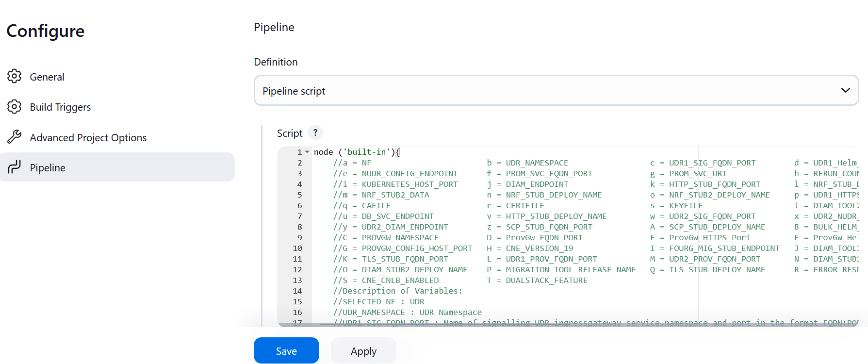The width and height of the screenshot is (868, 364).
Task: Click TLS_STUB_FQDN_PORT text
Action: click(405, 259)
